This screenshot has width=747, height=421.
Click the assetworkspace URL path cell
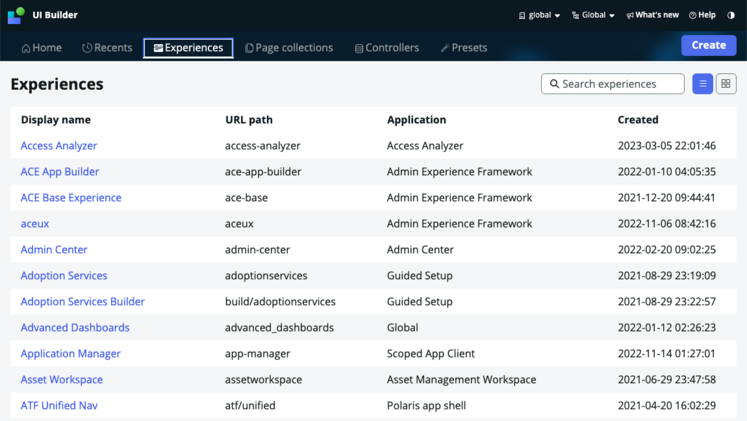[263, 380]
